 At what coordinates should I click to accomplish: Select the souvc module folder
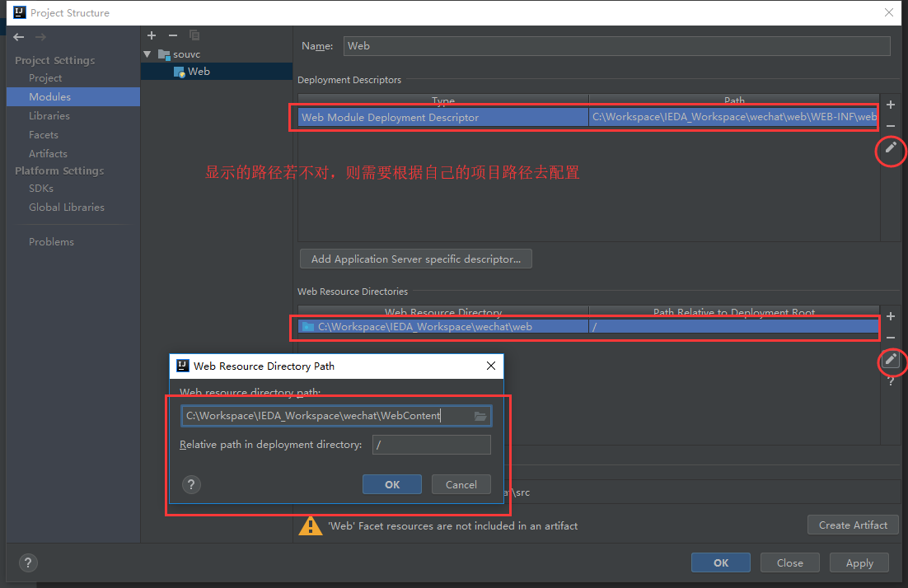coord(180,54)
